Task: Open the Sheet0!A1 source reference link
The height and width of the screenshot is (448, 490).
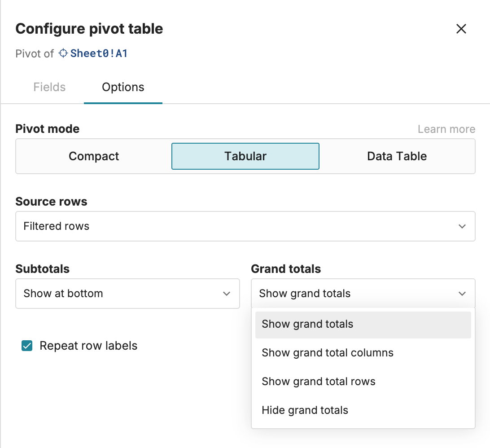Action: (x=99, y=53)
